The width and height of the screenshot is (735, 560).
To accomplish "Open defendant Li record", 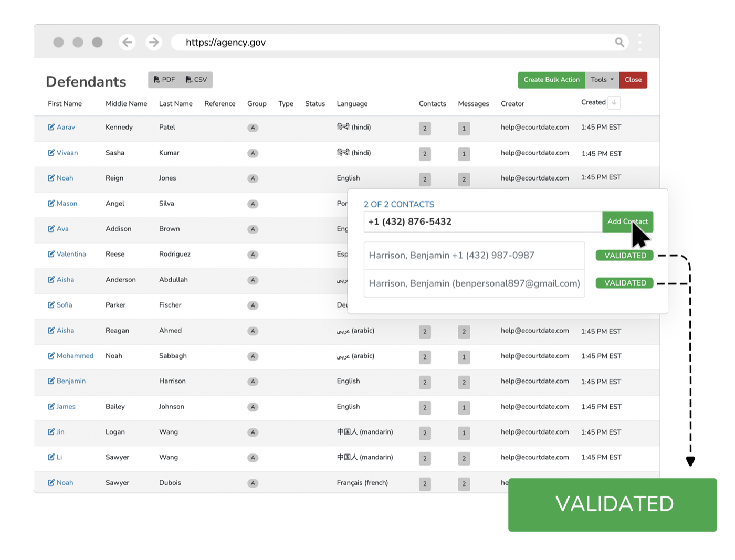I will pos(59,457).
